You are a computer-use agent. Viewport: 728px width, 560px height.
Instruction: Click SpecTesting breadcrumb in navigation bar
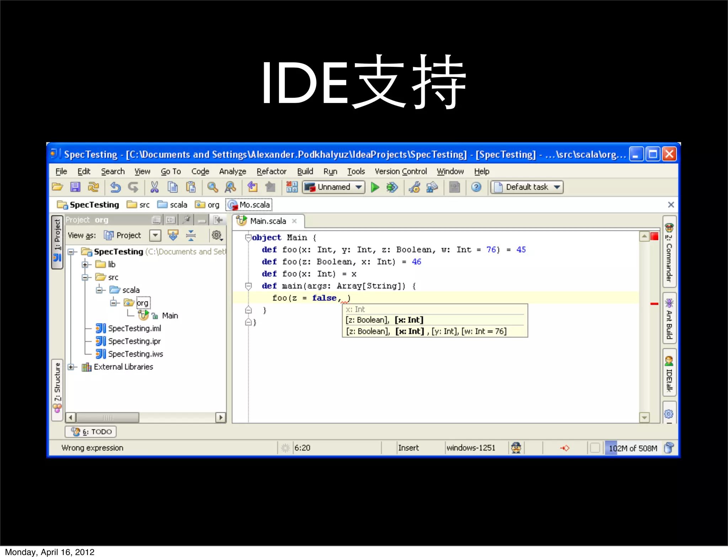[88, 205]
